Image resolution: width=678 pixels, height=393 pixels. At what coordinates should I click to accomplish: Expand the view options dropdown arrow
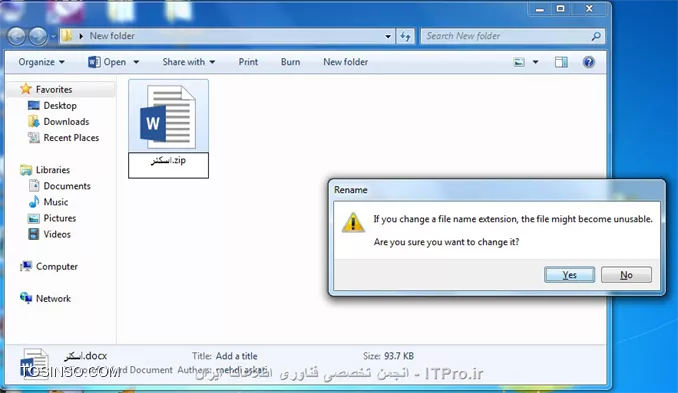pos(535,62)
